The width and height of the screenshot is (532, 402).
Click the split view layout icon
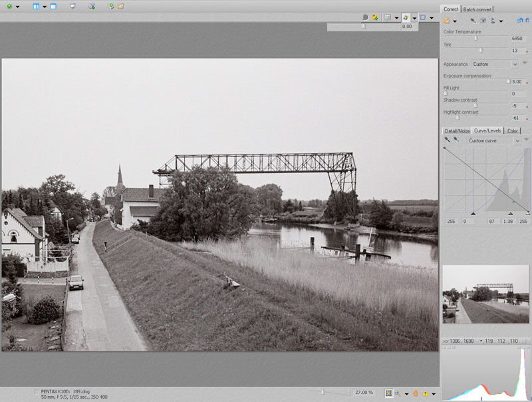point(36,6)
